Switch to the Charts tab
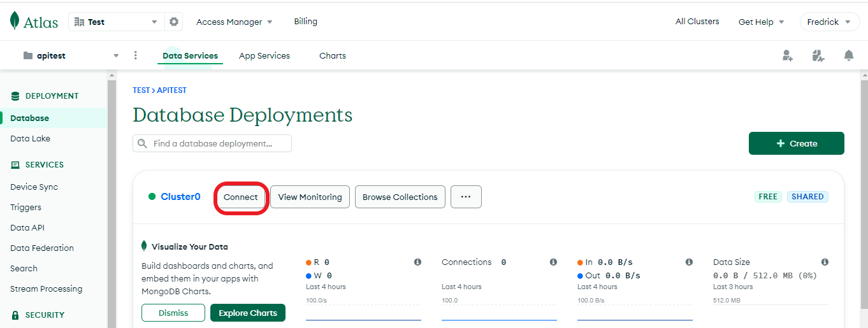Viewport: 868px width, 328px height. (x=333, y=55)
